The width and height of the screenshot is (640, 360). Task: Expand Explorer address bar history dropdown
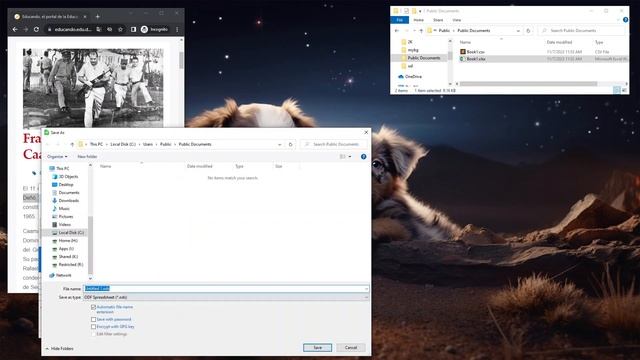(x=518, y=31)
